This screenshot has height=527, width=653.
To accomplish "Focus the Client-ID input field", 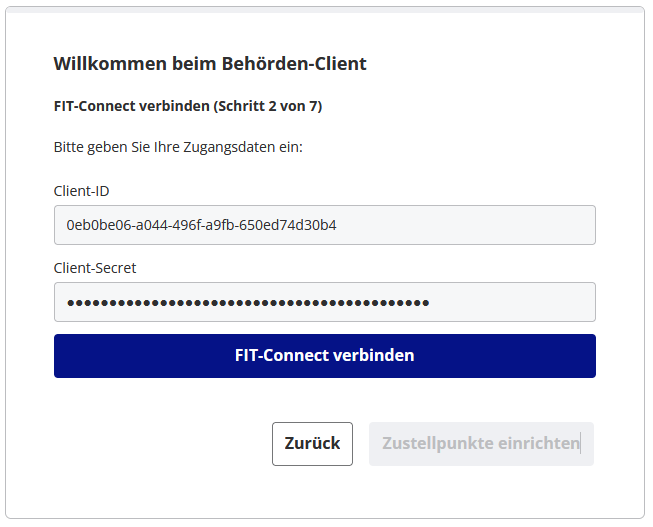I will click(x=324, y=225).
